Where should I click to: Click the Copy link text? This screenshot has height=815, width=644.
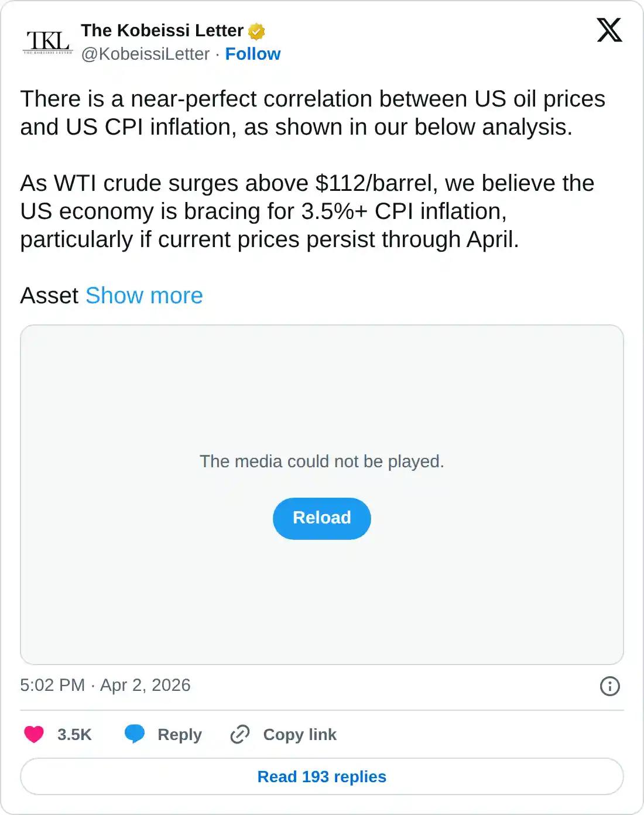coord(299,734)
